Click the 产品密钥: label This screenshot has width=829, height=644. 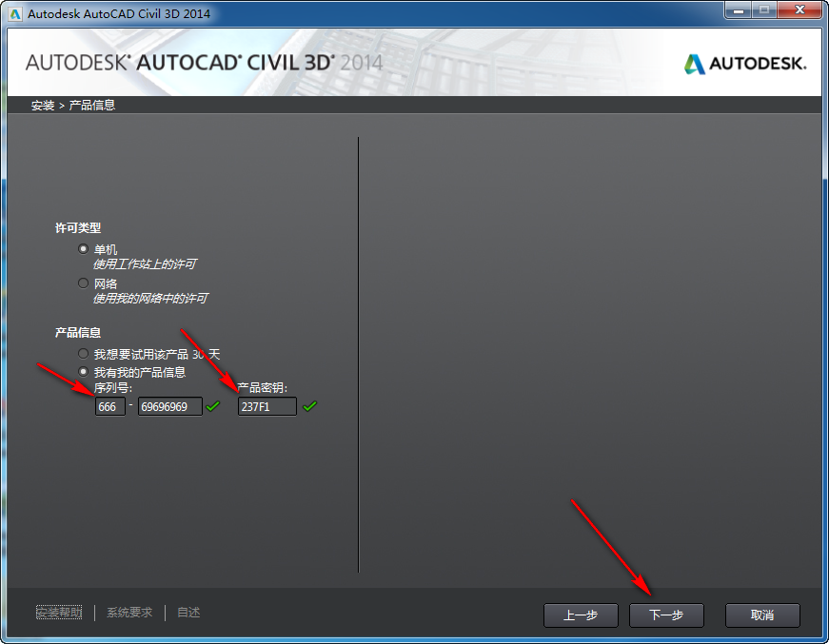[x=263, y=388]
